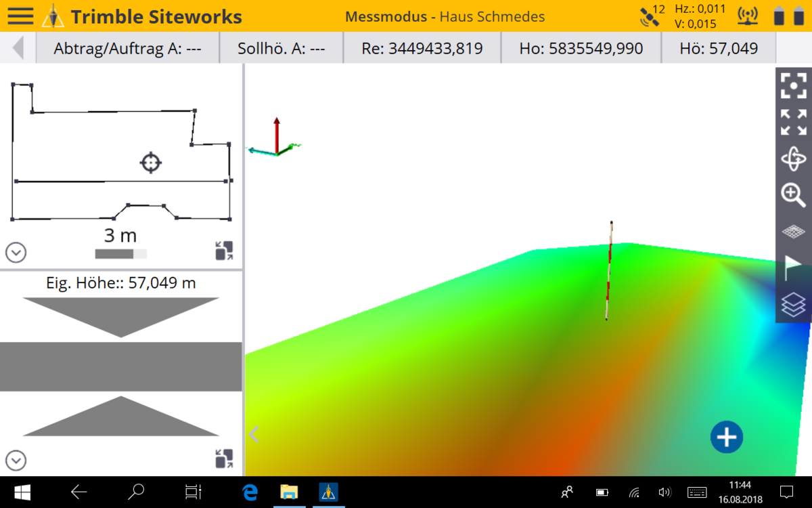Toggle the surface grid display icon
Image resolution: width=812 pixels, height=508 pixels.
[x=794, y=231]
